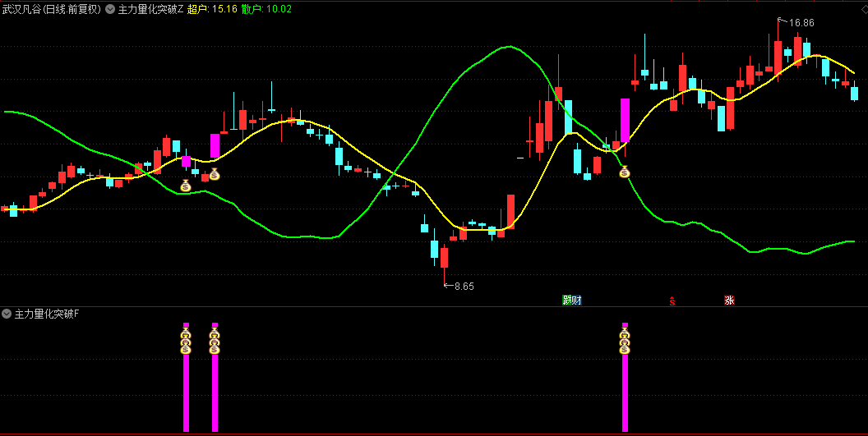This screenshot has height=436, width=868.
Task: Click the first magenta signal bar in lower panel
Action: [x=186, y=378]
